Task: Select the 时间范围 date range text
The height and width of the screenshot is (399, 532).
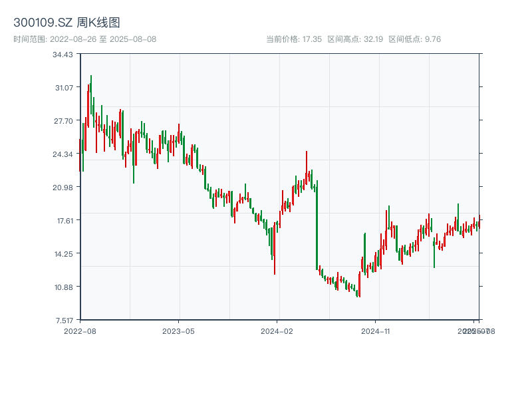Action: [x=84, y=39]
